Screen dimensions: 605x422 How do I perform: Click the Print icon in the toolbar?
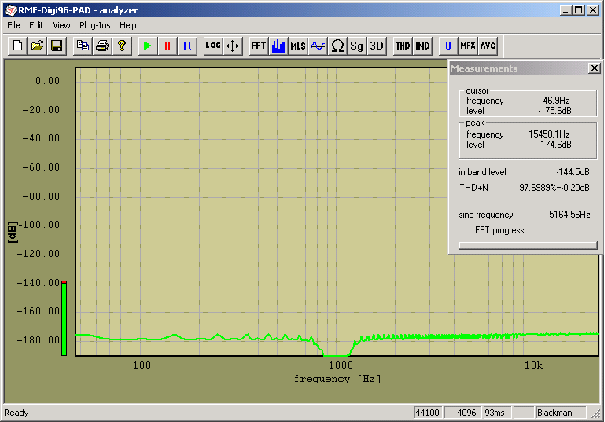tap(102, 45)
